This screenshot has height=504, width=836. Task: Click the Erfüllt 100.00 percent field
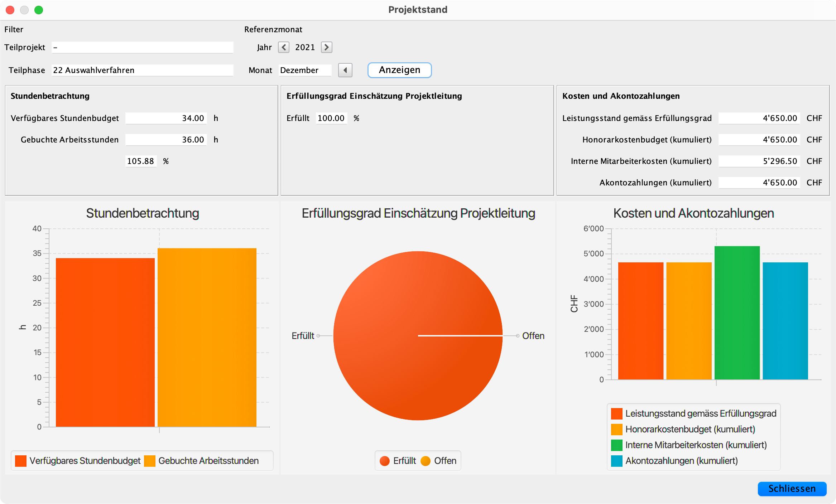(331, 118)
